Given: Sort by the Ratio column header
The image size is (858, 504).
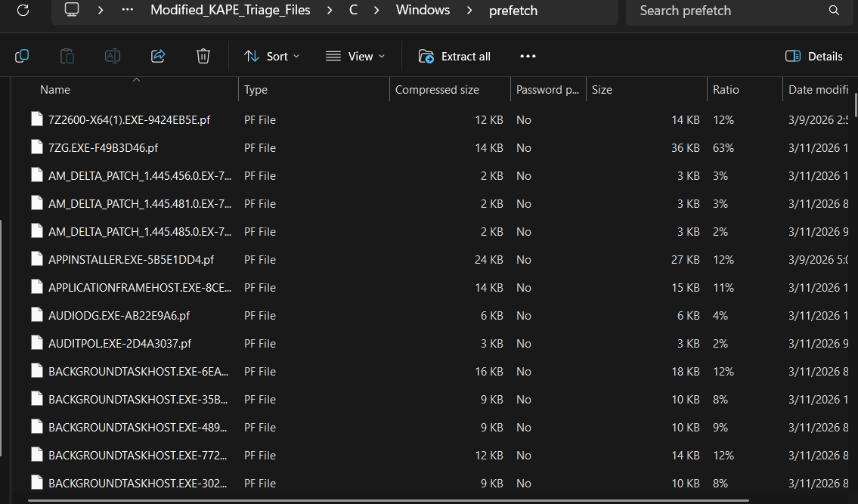Looking at the screenshot, I should pos(726,89).
